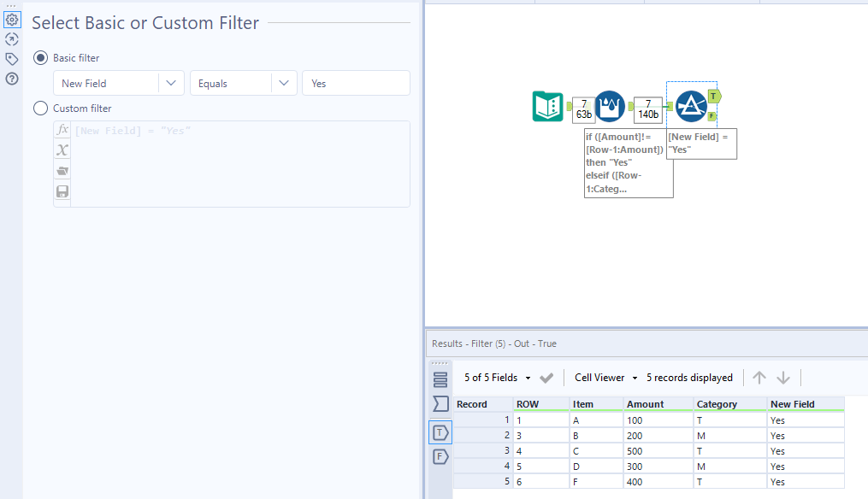
Task: Open the Configuration gear in the left sidebar
Action: coord(12,18)
